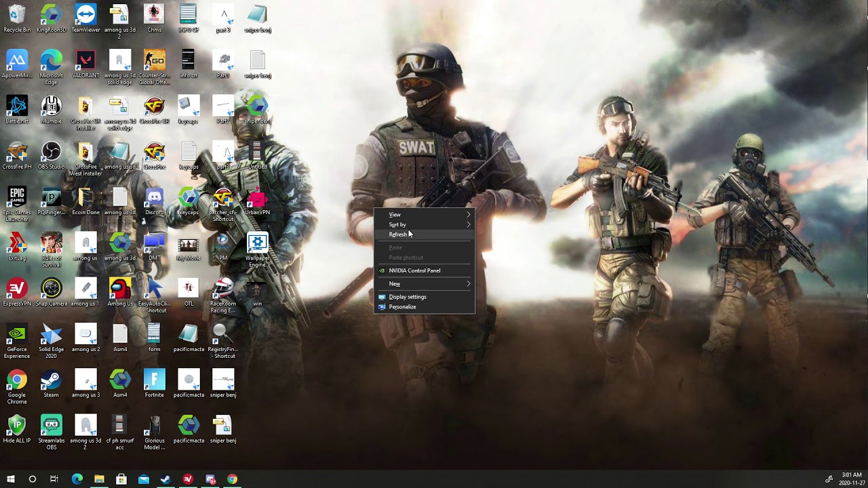Expand the New submenu
Screen dimensions: 868x488
point(425,283)
